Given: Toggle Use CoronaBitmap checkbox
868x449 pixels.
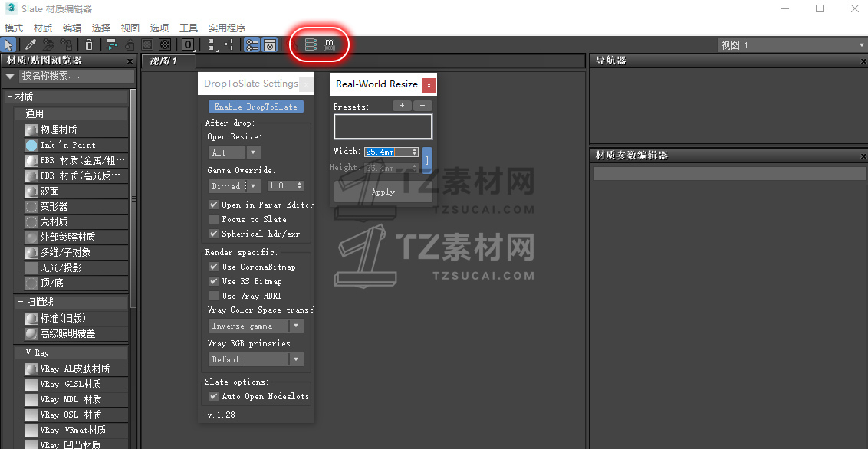Looking at the screenshot, I should (x=214, y=267).
